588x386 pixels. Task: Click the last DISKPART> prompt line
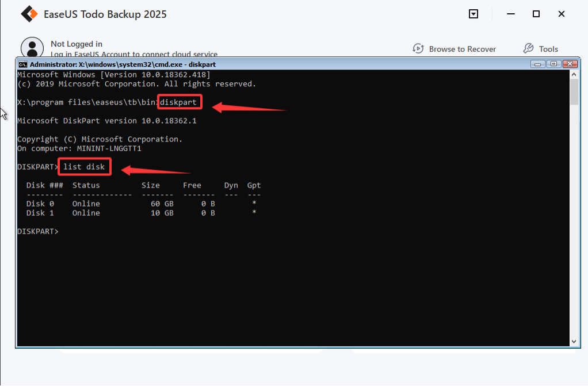[x=38, y=231]
